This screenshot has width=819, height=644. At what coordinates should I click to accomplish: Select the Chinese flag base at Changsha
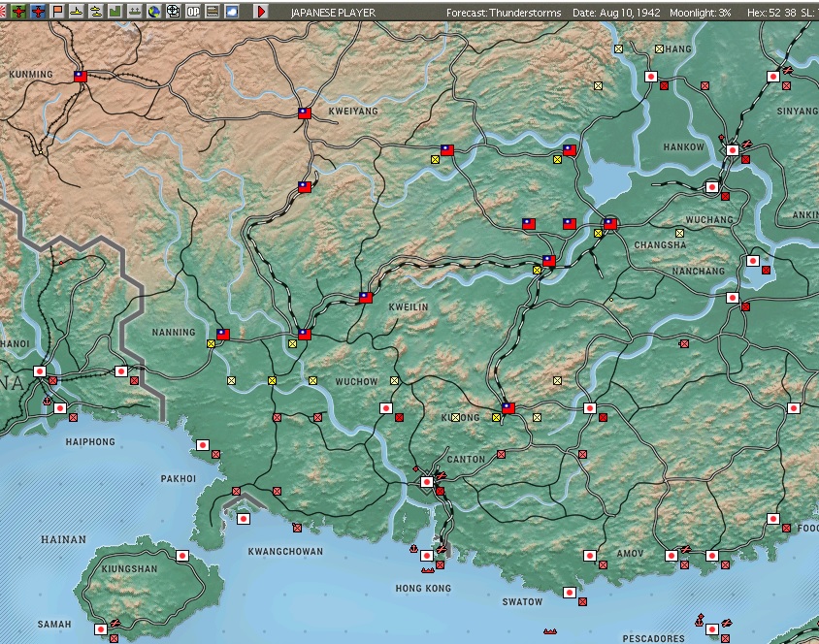(610, 224)
